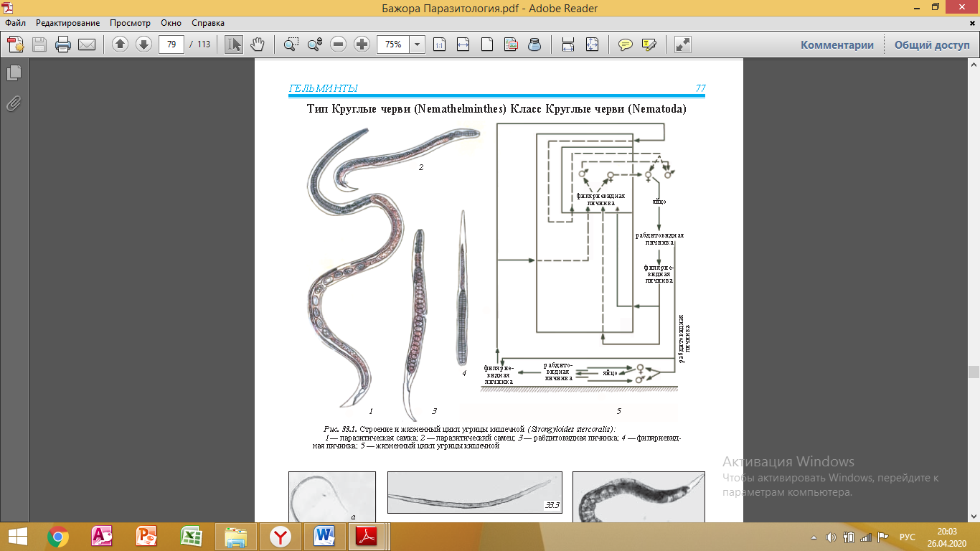980x551 pixels.
Task: Open the Просмотр menu
Action: (130, 23)
